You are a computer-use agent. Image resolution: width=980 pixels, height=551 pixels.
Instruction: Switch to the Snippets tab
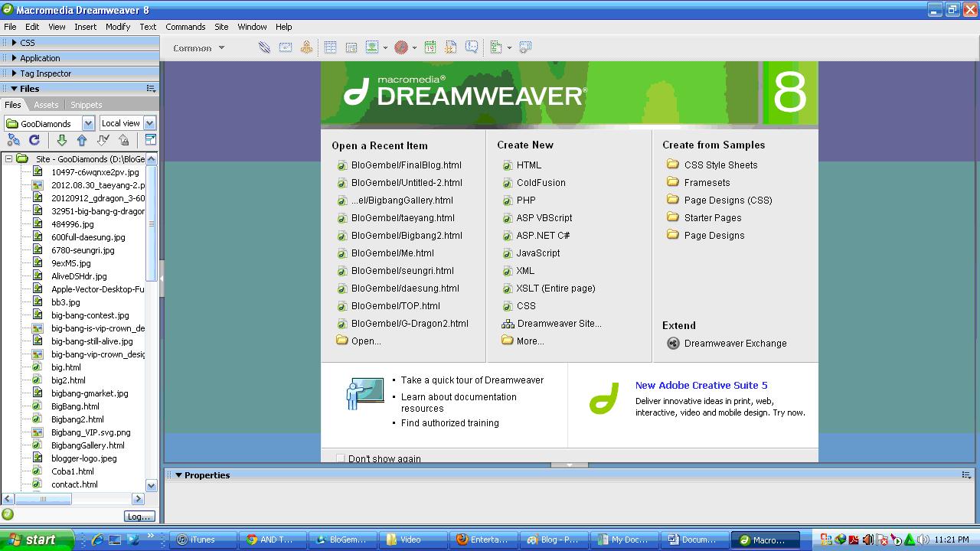87,105
